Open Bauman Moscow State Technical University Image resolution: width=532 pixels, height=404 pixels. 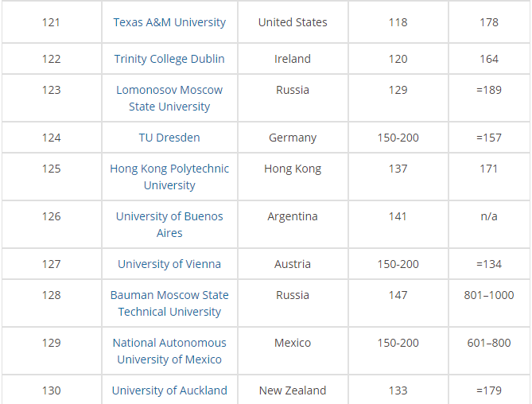pyautogui.click(x=169, y=303)
